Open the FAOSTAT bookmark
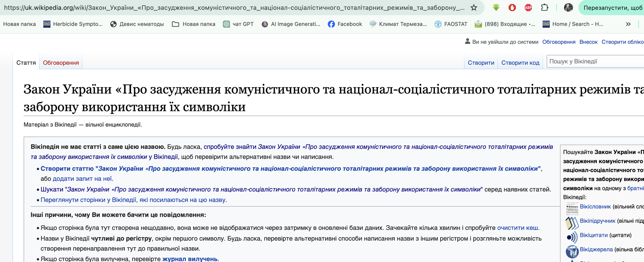 [x=451, y=24]
